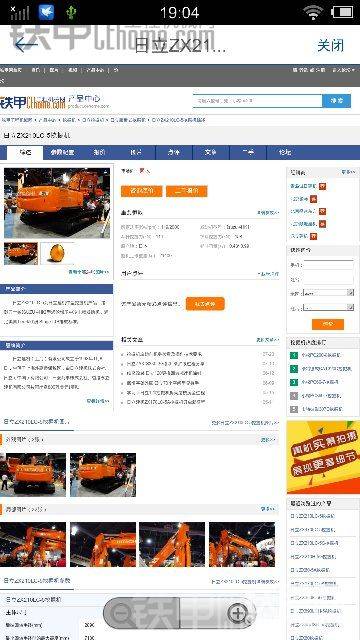The height and width of the screenshot is (640, 360).
Task: Click the more link in top sidebar panel
Action: 348,173
